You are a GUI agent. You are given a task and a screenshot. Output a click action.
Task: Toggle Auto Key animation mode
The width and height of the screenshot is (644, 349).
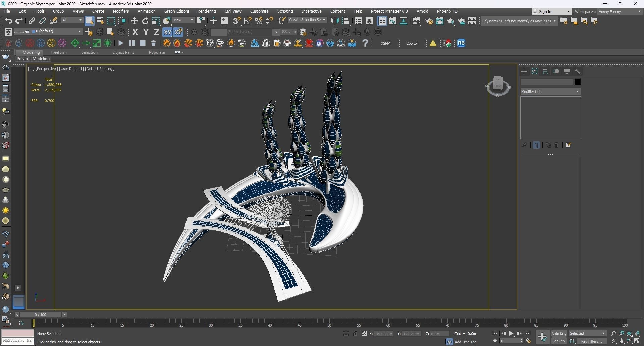pyautogui.click(x=558, y=333)
